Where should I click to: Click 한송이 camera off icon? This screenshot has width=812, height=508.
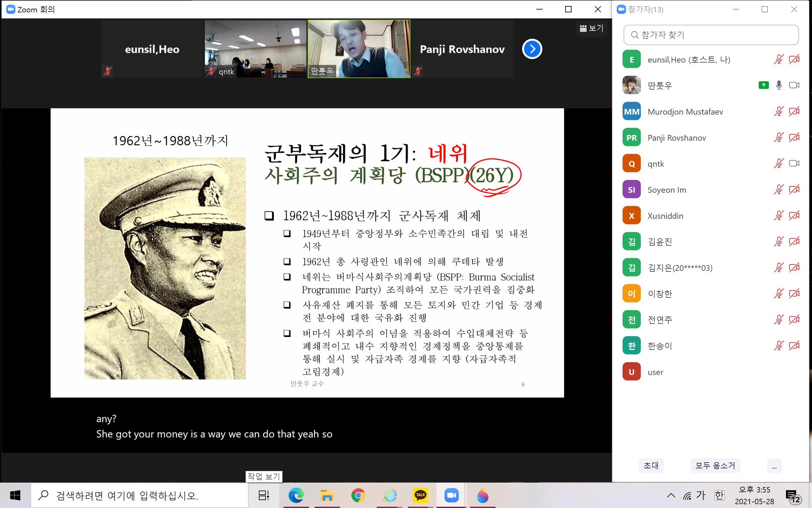point(794,346)
